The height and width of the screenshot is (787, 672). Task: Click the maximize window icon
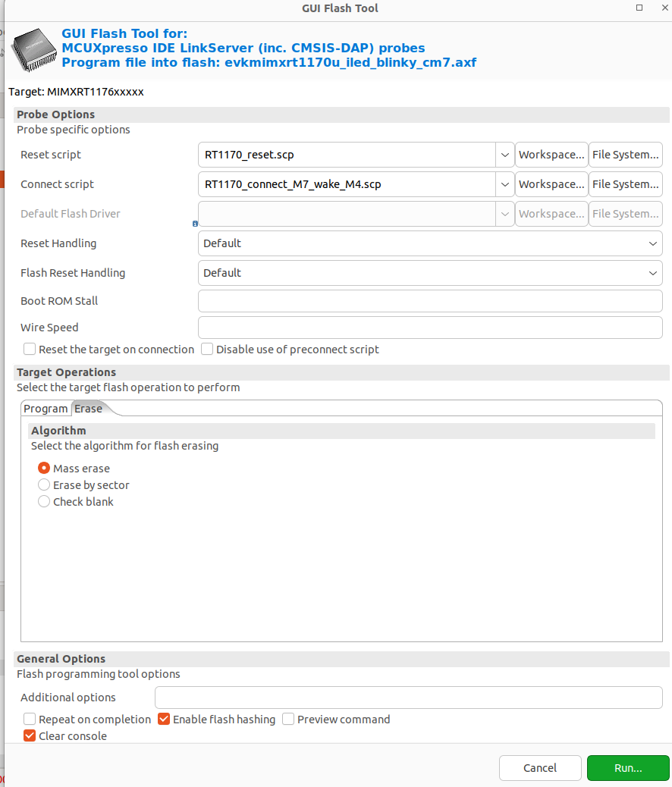(x=639, y=8)
